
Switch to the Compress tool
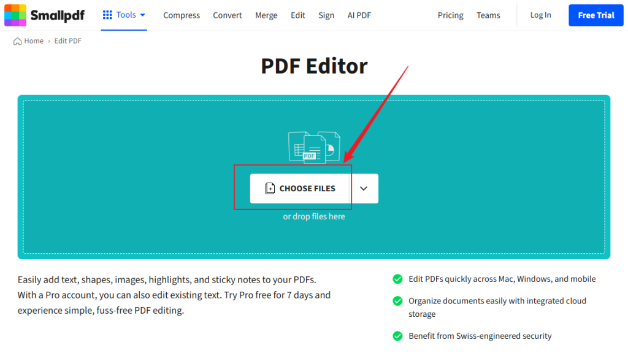point(182,15)
